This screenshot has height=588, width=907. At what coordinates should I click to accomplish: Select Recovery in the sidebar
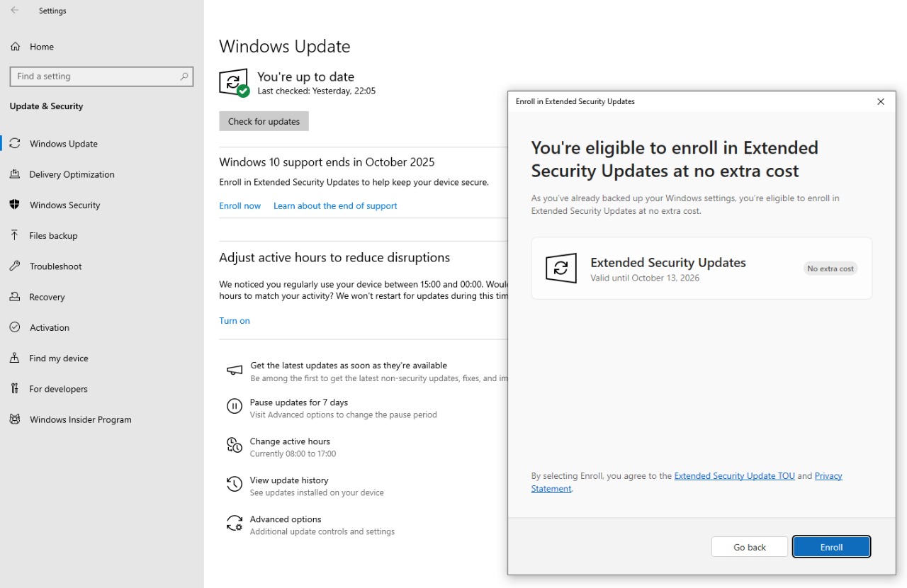point(47,297)
